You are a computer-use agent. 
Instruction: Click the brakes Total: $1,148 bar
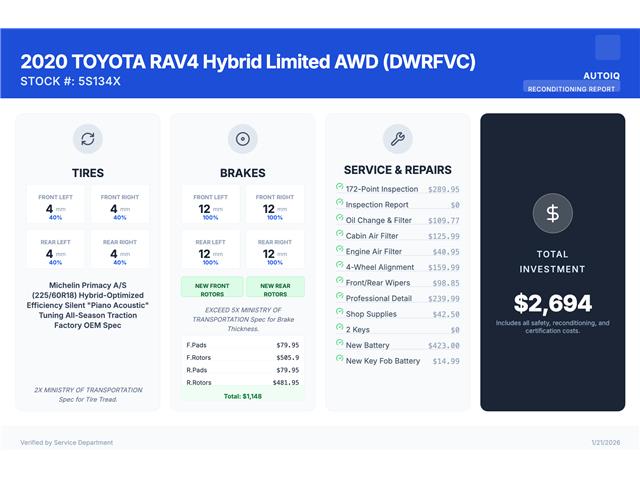[x=243, y=395]
